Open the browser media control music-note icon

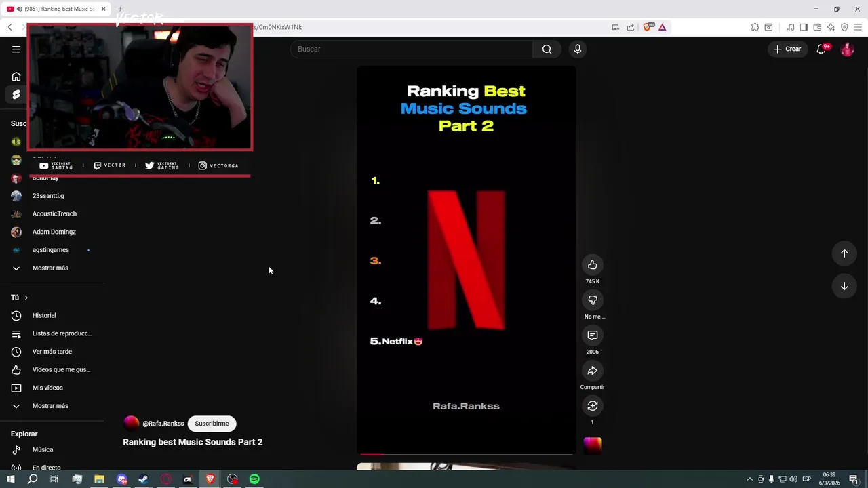[790, 27]
